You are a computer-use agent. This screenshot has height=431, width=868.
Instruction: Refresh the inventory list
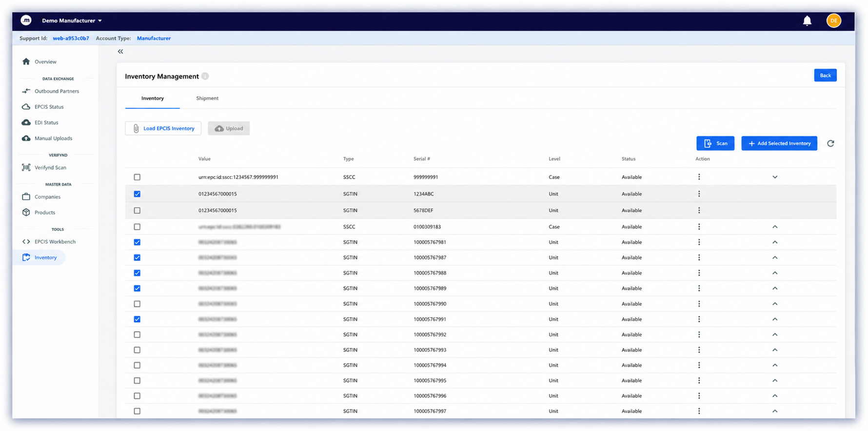click(830, 143)
